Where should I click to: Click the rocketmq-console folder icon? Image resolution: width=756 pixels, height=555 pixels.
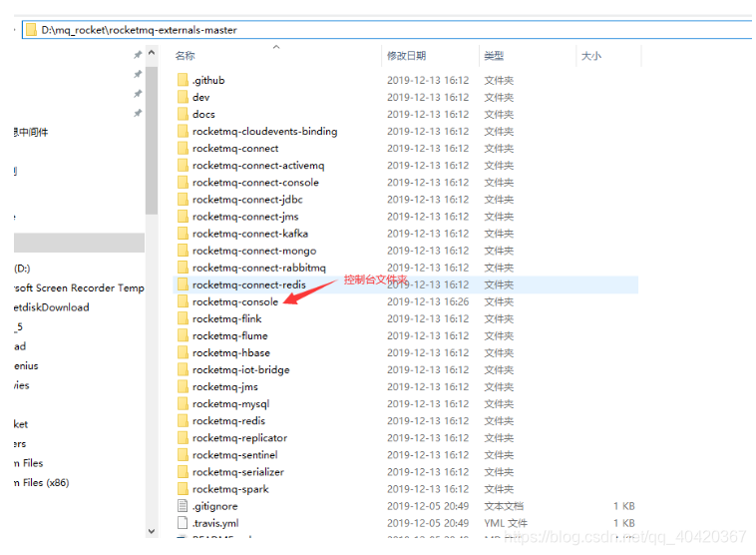pyautogui.click(x=183, y=301)
